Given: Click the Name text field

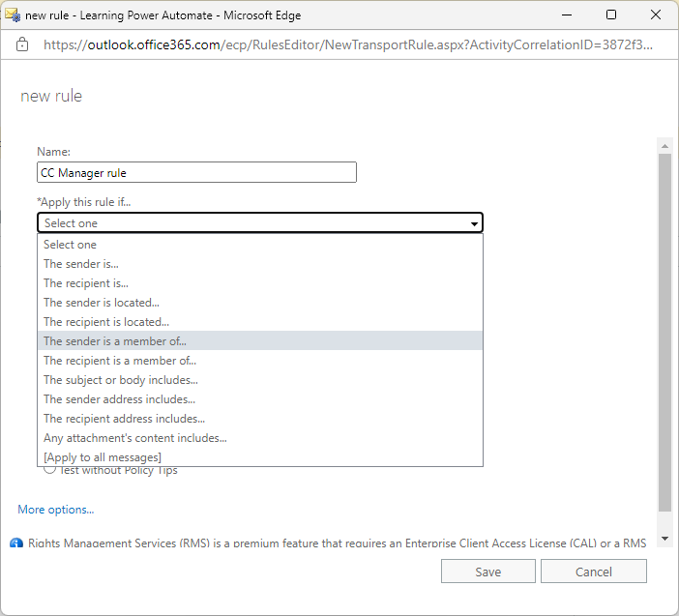Looking at the screenshot, I should 196,173.
